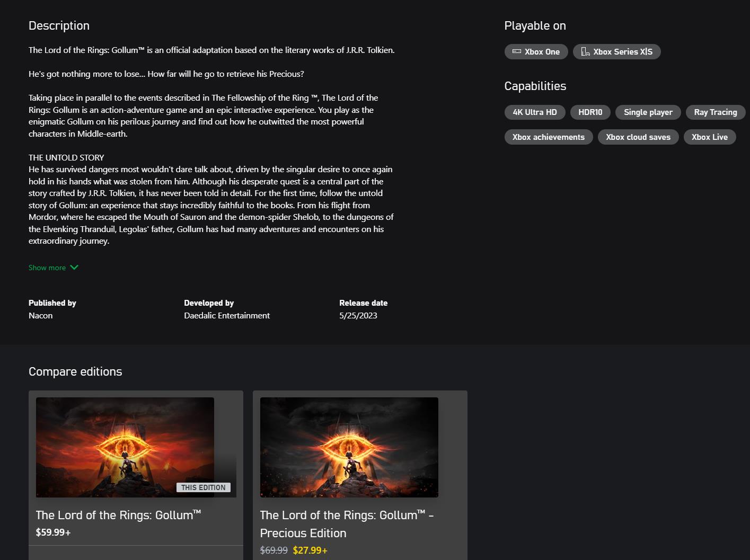Select the Ray Tracing capability tag

pos(716,112)
